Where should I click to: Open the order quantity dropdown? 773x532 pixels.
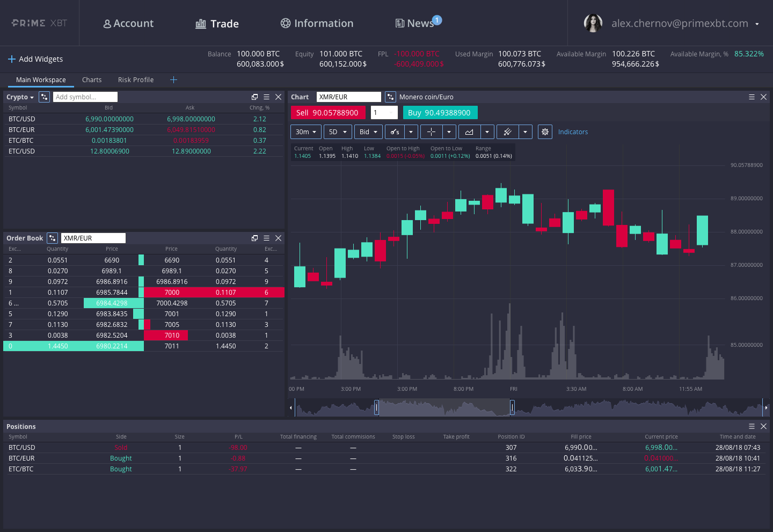[x=384, y=113]
